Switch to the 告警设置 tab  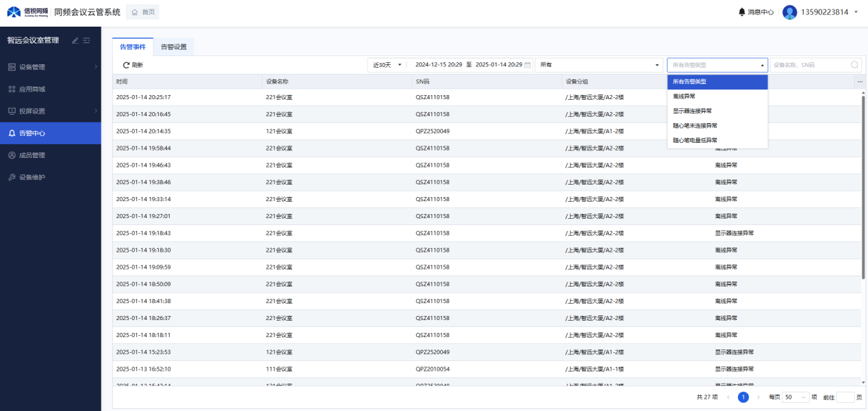174,47
